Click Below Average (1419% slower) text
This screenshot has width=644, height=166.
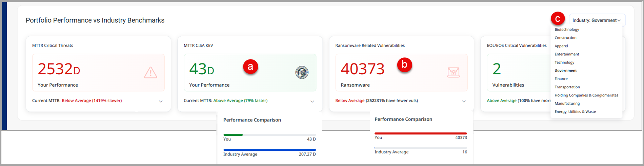click(x=92, y=100)
